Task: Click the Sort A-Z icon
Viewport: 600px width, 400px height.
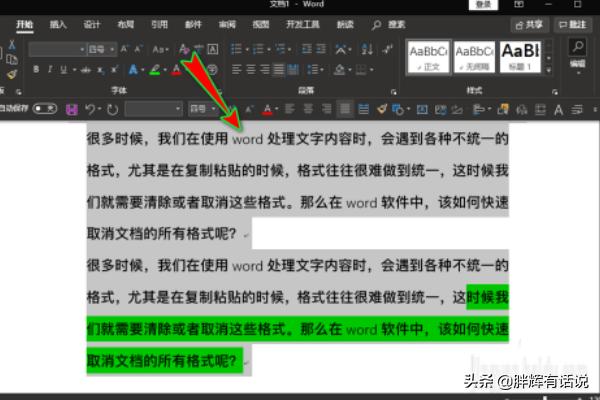Action: (x=367, y=49)
